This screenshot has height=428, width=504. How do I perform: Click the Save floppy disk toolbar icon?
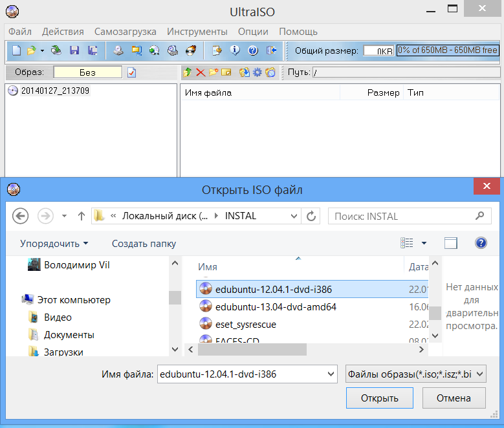[74, 50]
